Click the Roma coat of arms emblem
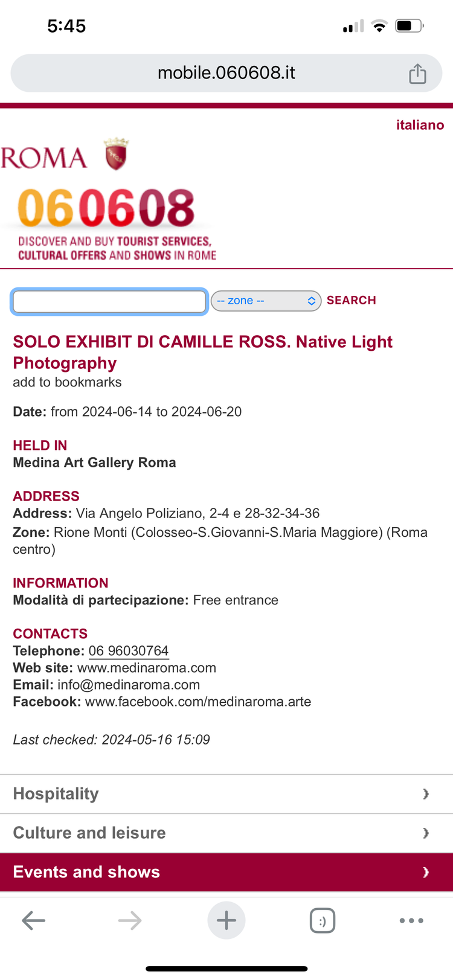The image size is (453, 980). point(116,154)
